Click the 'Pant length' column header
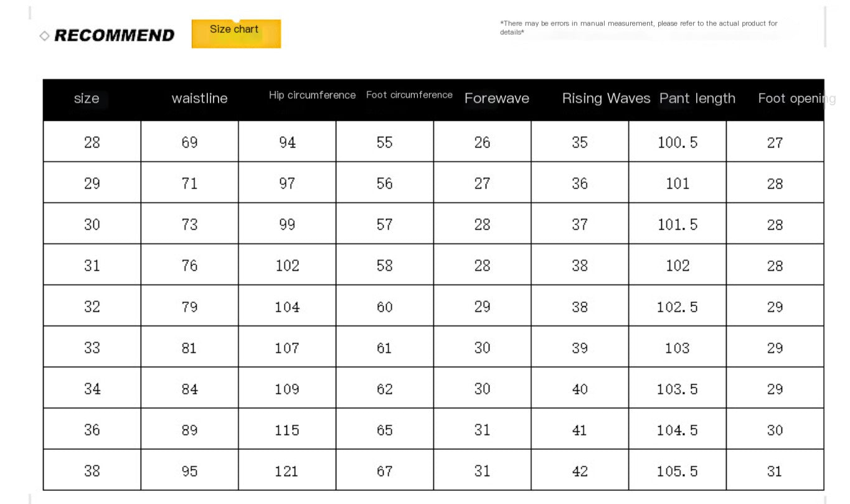Viewport: 850px width, 504px height. (x=697, y=98)
